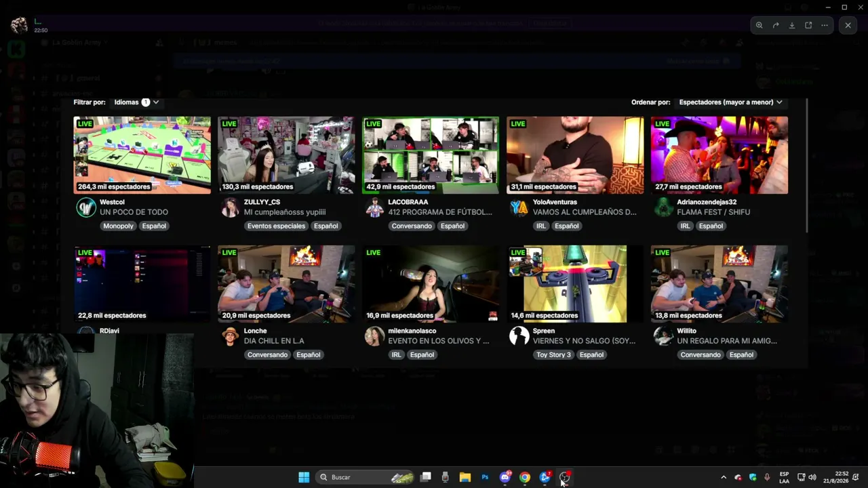Open image in browser via the external-link icon
Screen dimensions: 868x488
point(808,25)
